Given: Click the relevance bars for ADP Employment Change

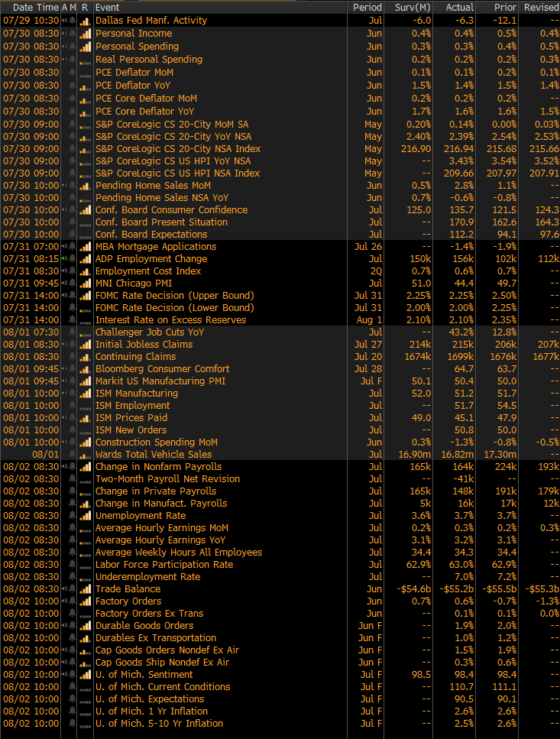Looking at the screenshot, I should [x=85, y=259].
